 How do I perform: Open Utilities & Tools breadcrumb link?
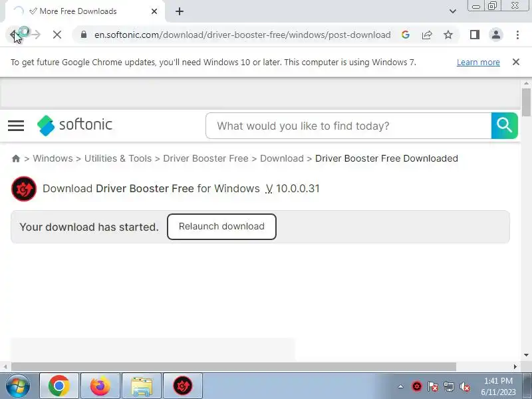(118, 158)
